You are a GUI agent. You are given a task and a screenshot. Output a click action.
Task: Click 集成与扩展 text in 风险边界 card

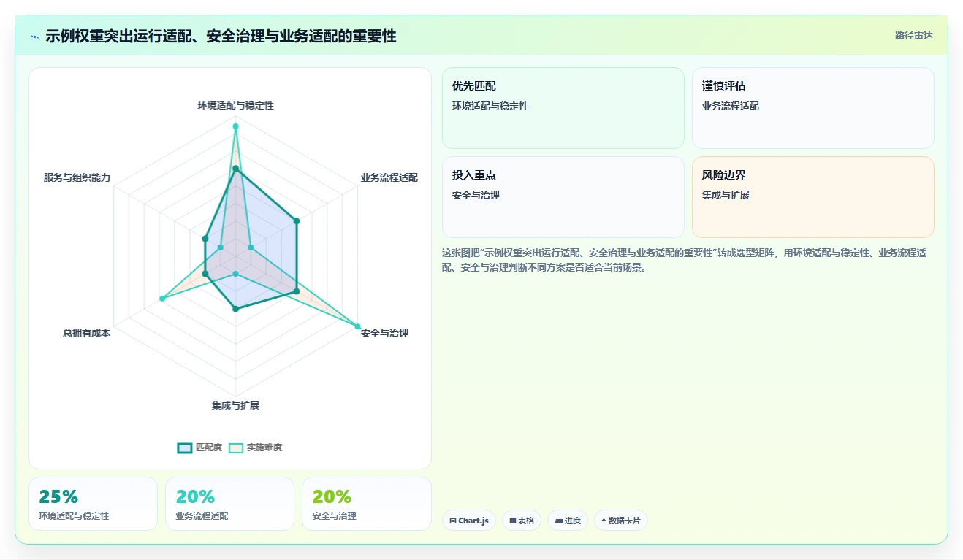[726, 195]
